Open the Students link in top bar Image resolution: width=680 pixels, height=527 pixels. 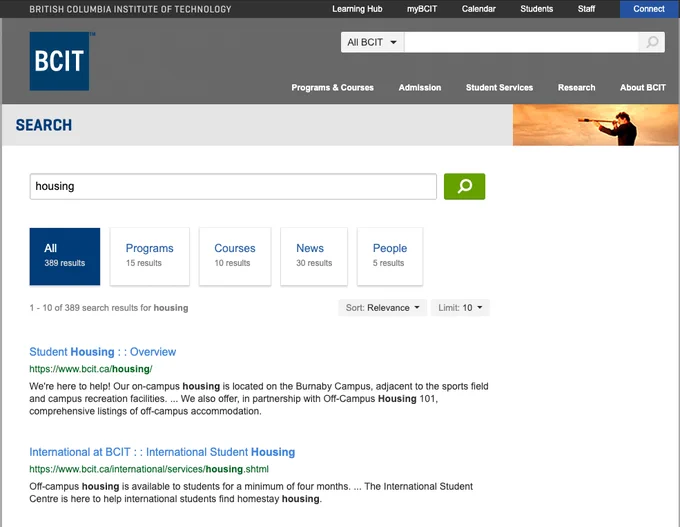pos(536,9)
